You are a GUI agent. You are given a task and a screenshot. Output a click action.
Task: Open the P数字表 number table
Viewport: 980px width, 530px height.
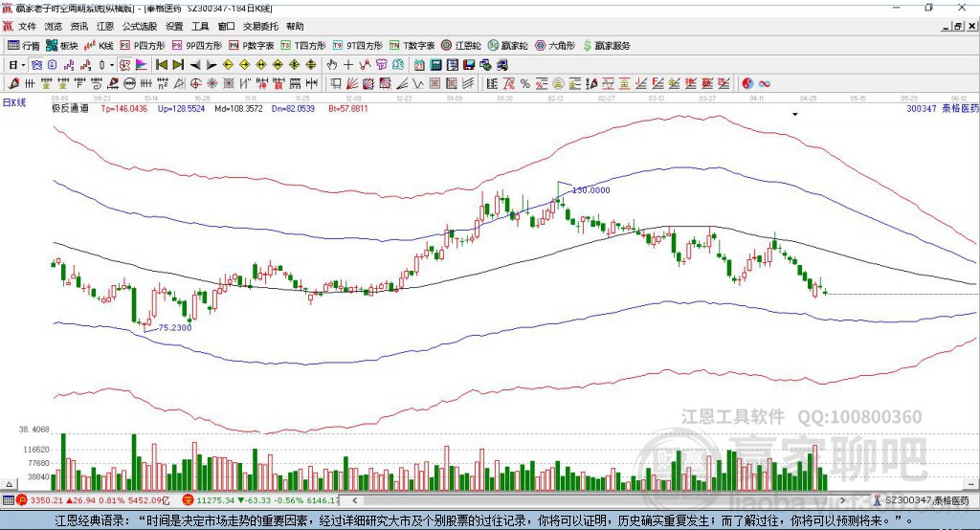tap(252, 46)
